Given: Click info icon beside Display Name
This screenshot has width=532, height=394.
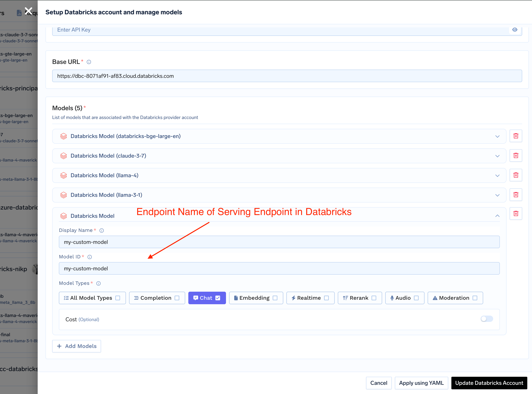Looking at the screenshot, I should pyautogui.click(x=102, y=230).
